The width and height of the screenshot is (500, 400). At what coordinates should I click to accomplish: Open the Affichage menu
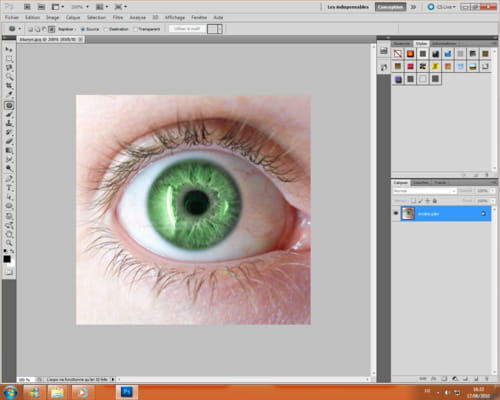tap(175, 17)
